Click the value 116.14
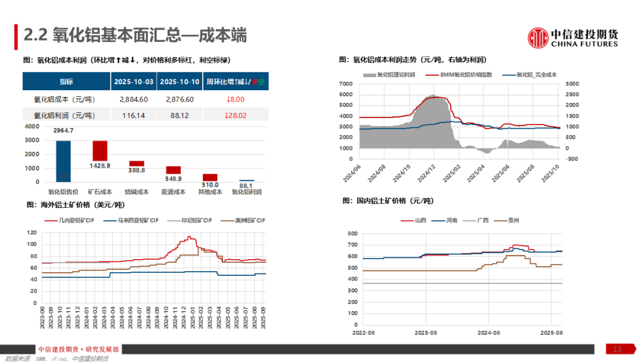The width and height of the screenshot is (644, 363). pos(134,115)
